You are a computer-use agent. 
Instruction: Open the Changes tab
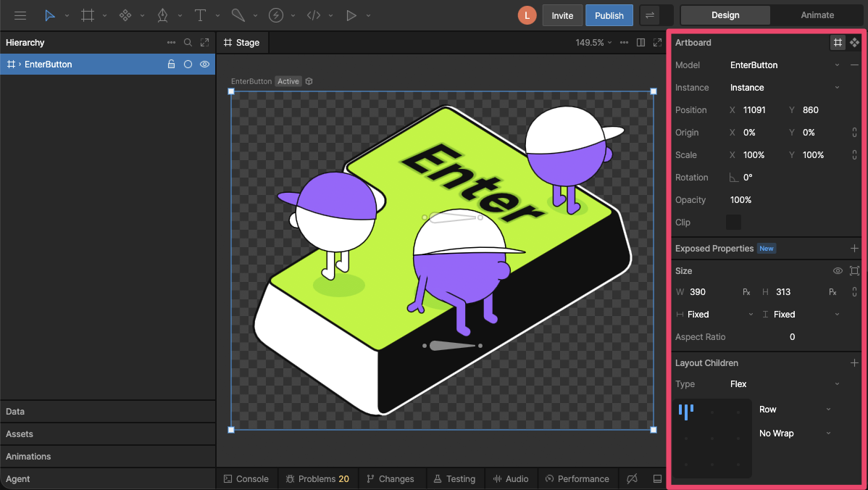[391, 479]
